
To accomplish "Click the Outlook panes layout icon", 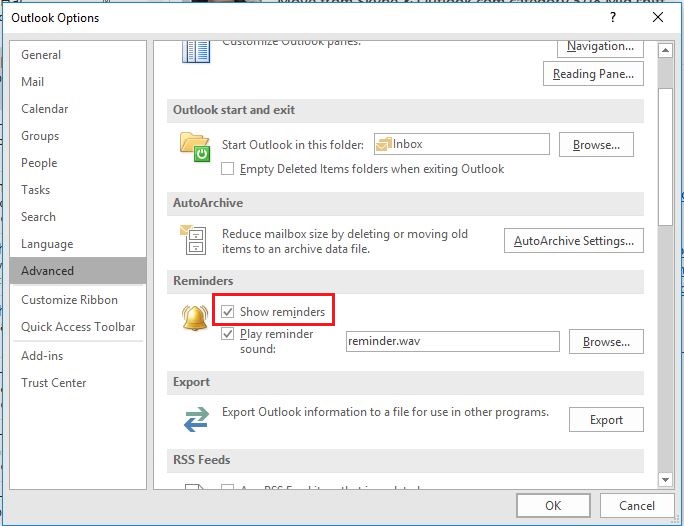I will 196,51.
